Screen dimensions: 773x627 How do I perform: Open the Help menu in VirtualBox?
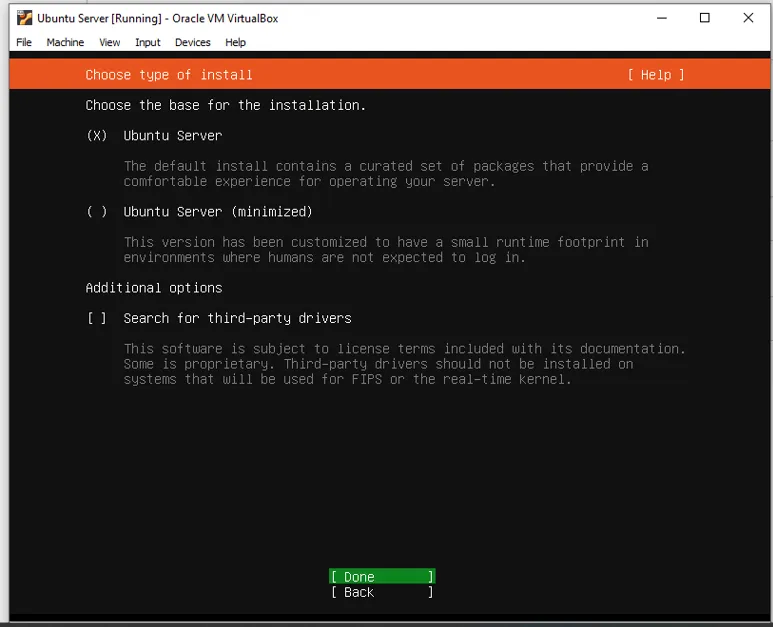pyautogui.click(x=235, y=42)
